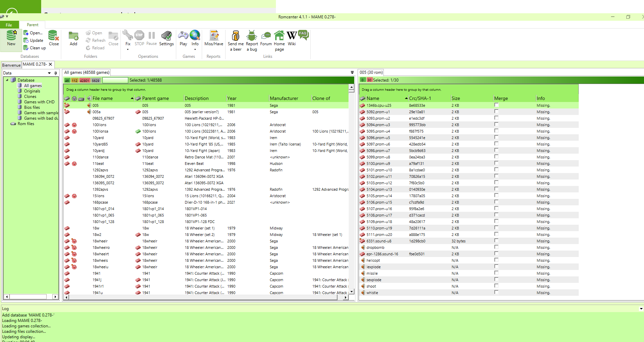644x342 pixels.
Task: Click the New database icon
Action: click(x=11, y=35)
